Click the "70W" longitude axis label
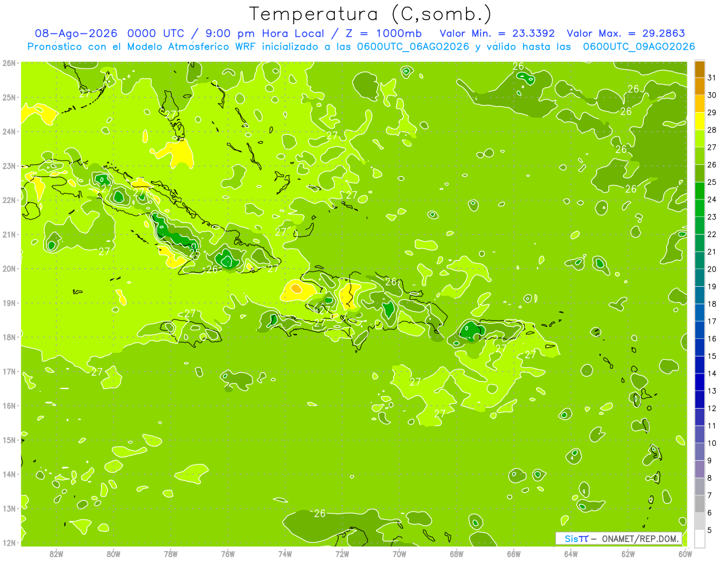 click(x=399, y=553)
